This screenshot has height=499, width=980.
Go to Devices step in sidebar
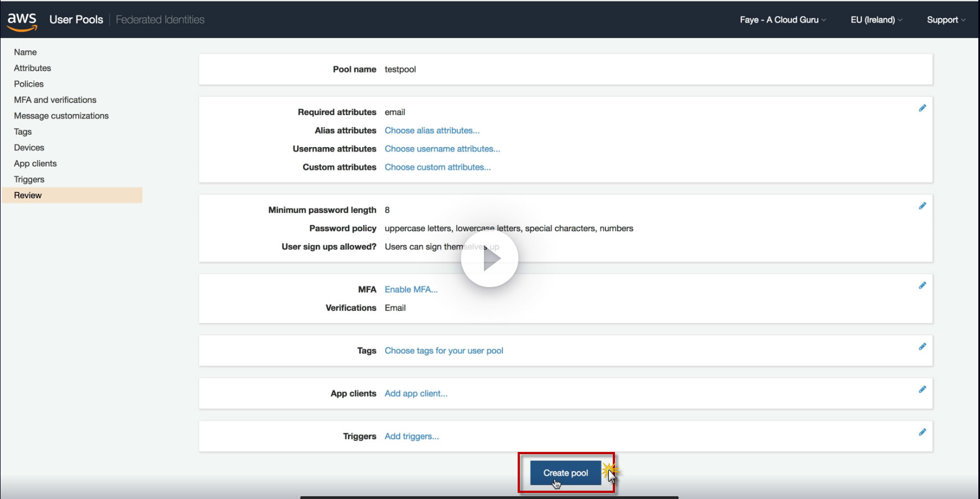pyautogui.click(x=29, y=148)
